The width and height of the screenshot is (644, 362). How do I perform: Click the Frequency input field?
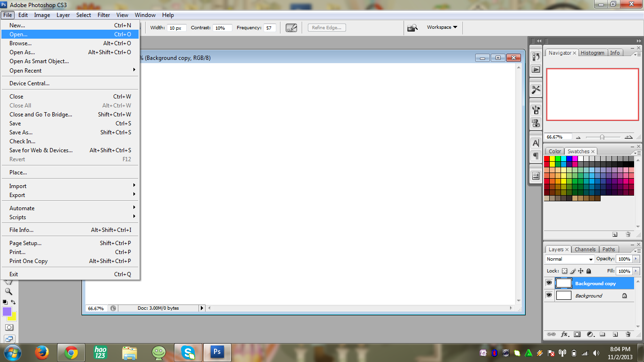pyautogui.click(x=270, y=28)
